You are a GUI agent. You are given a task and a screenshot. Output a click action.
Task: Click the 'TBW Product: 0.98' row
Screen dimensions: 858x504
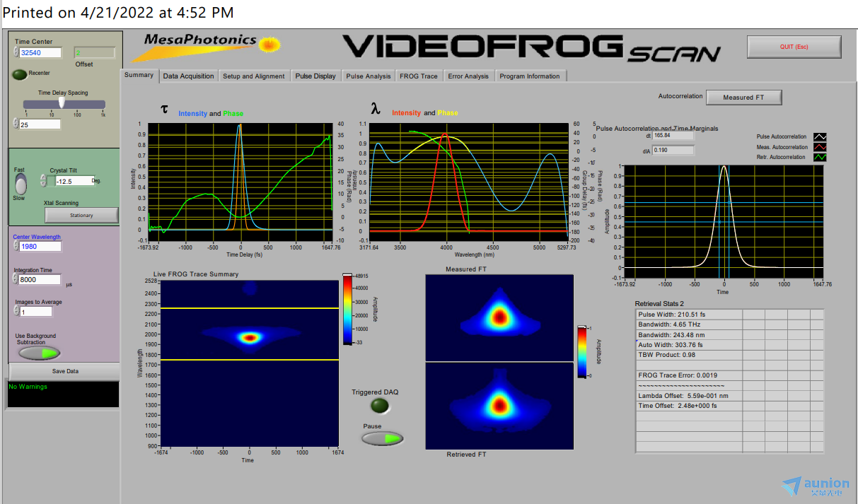click(x=690, y=355)
